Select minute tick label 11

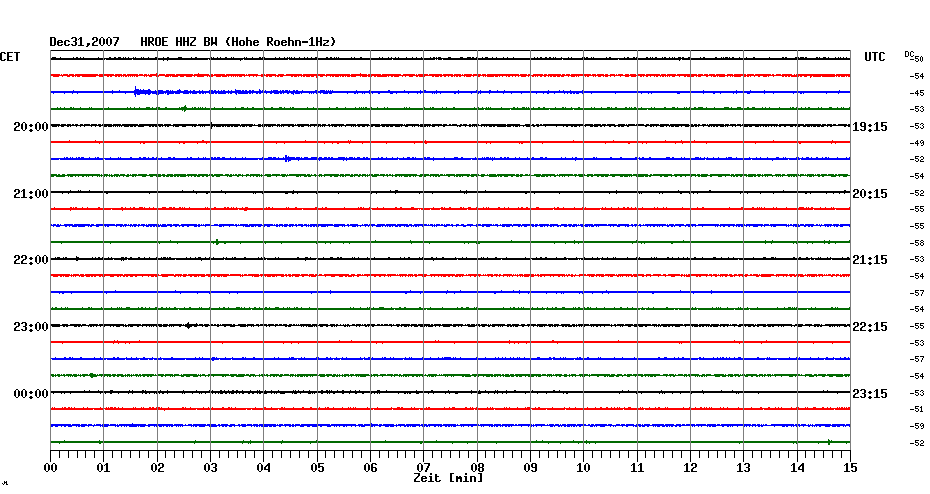pos(637,468)
